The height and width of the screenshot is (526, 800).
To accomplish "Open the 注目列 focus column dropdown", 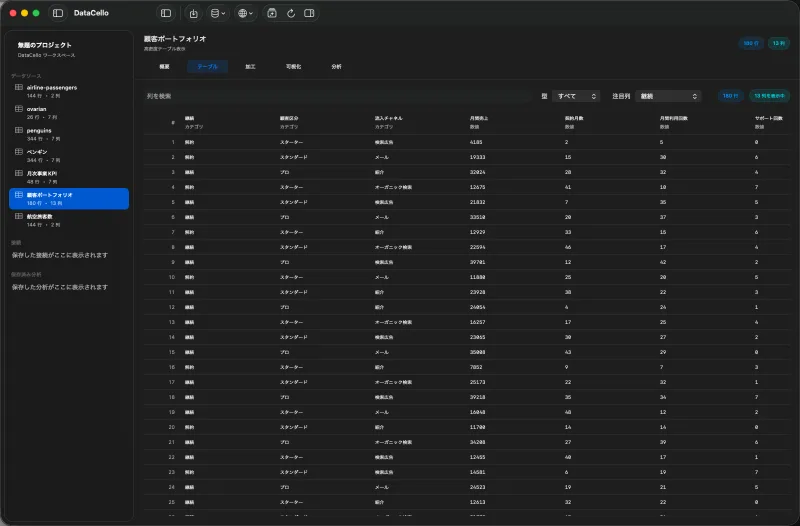I will tap(668, 96).
